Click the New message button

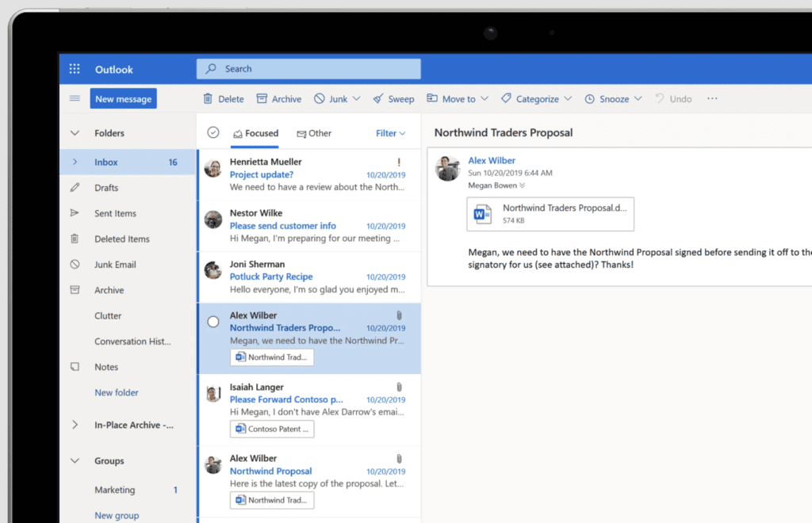[x=123, y=98]
